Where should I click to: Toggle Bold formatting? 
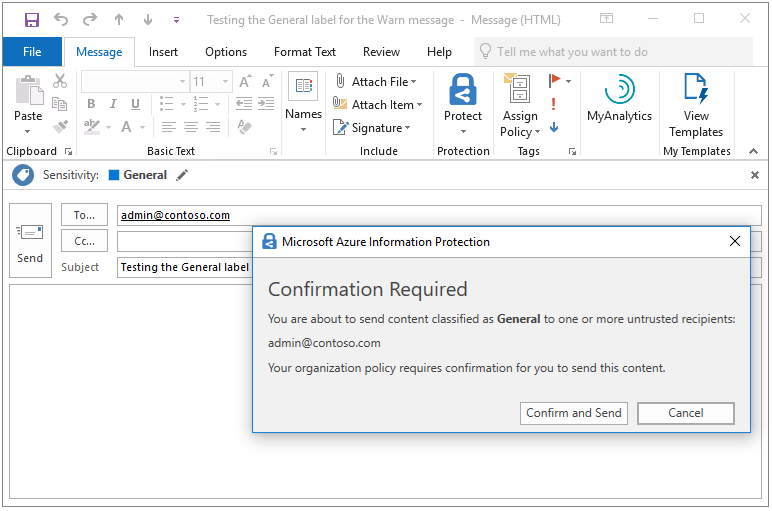91,104
